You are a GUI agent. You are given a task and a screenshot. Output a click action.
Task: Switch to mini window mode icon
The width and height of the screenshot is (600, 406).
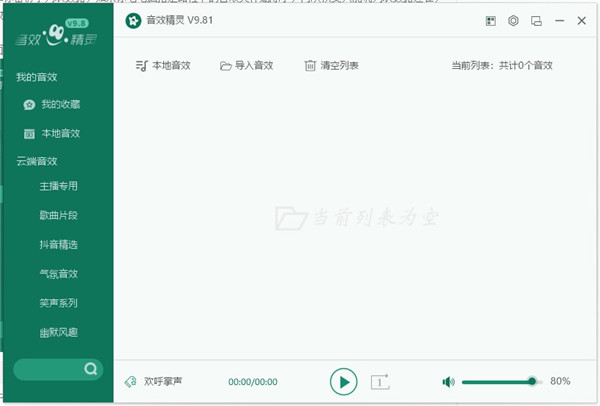pos(536,20)
